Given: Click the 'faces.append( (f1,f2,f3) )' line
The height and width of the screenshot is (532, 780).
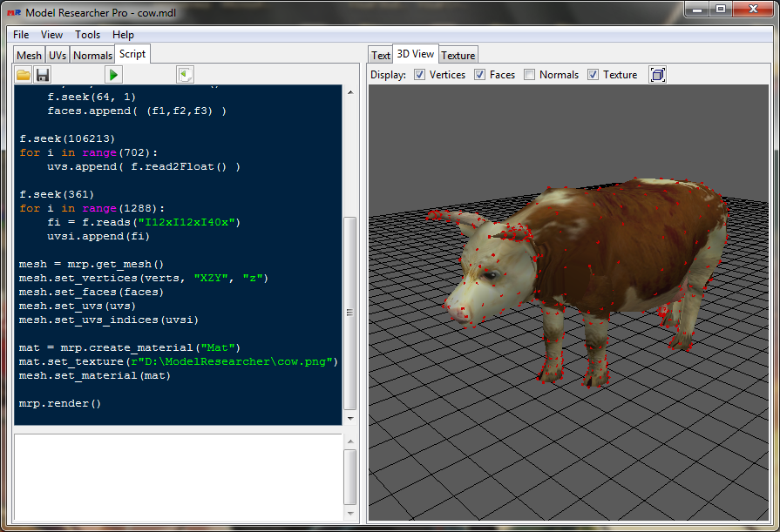Looking at the screenshot, I should (x=137, y=111).
